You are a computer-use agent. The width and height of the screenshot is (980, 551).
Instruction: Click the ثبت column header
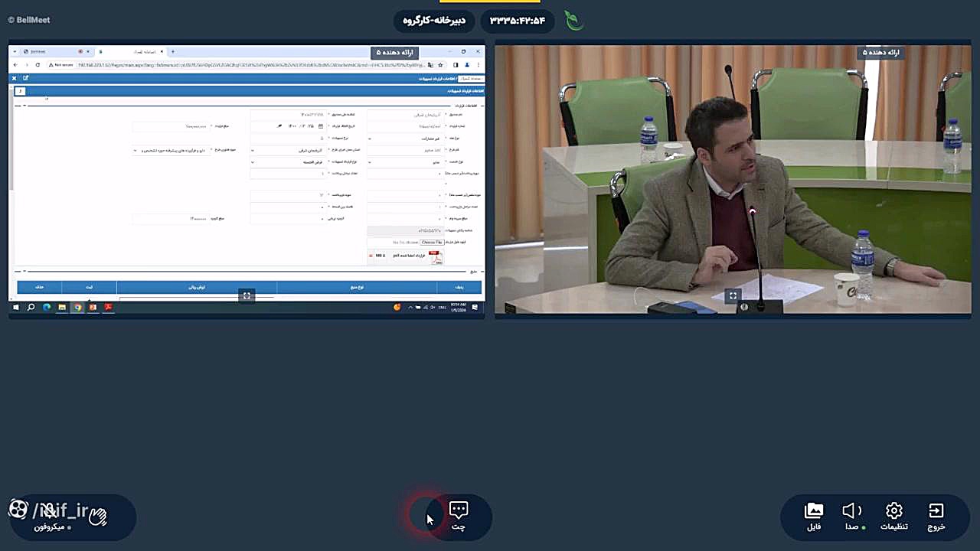(x=90, y=287)
